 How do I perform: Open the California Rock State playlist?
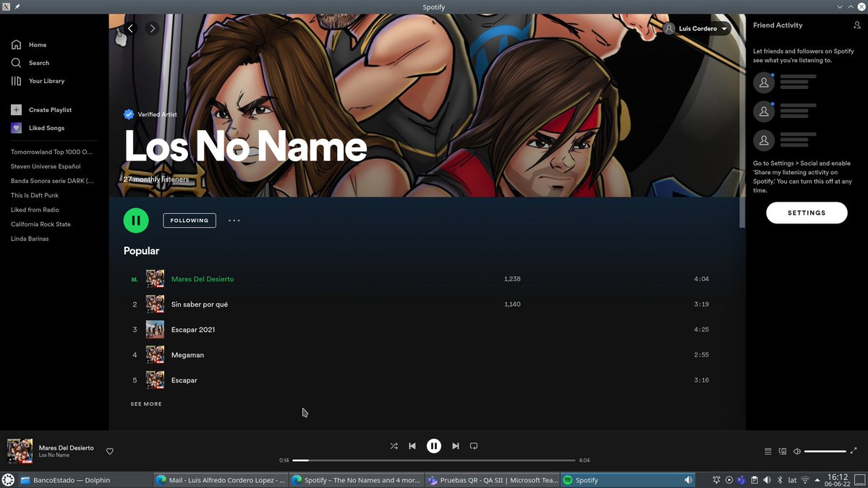coord(41,224)
